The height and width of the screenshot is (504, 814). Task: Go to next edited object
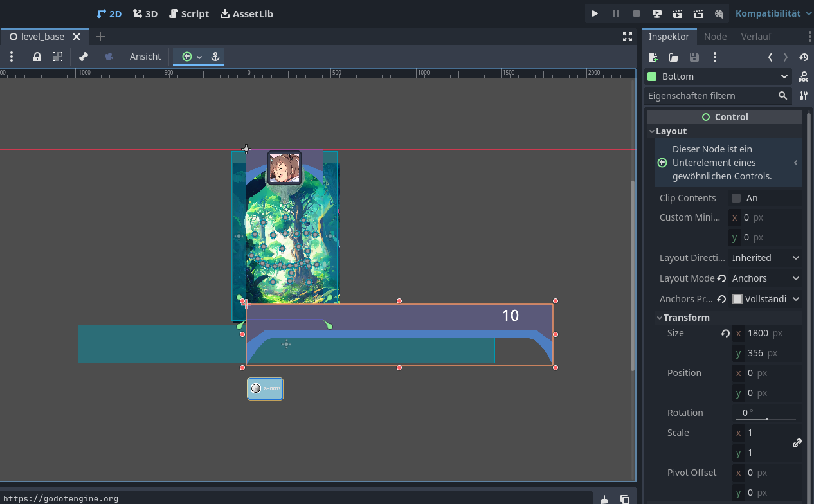tap(786, 57)
